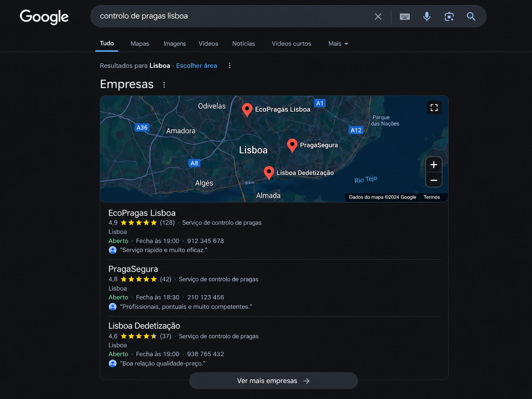
Task: Open the Lisboa Dedetização business listing
Action: (x=144, y=326)
